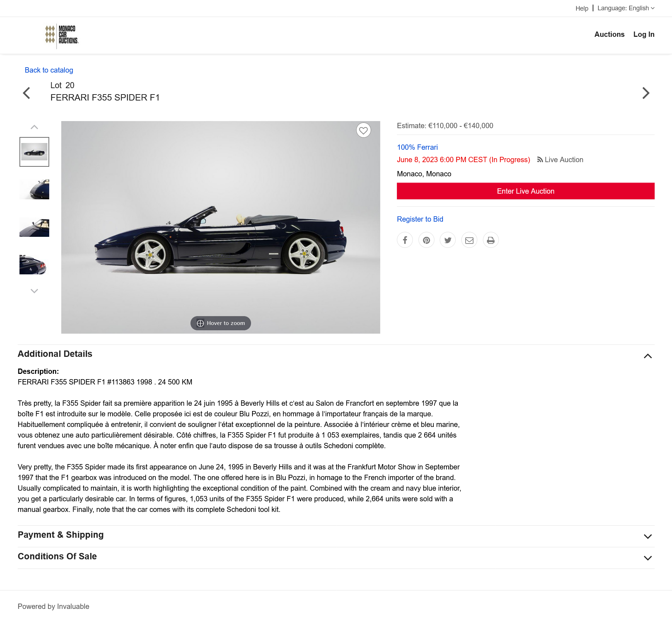Image resolution: width=672 pixels, height=622 pixels.
Task: Share the lot on Twitter
Action: click(448, 240)
